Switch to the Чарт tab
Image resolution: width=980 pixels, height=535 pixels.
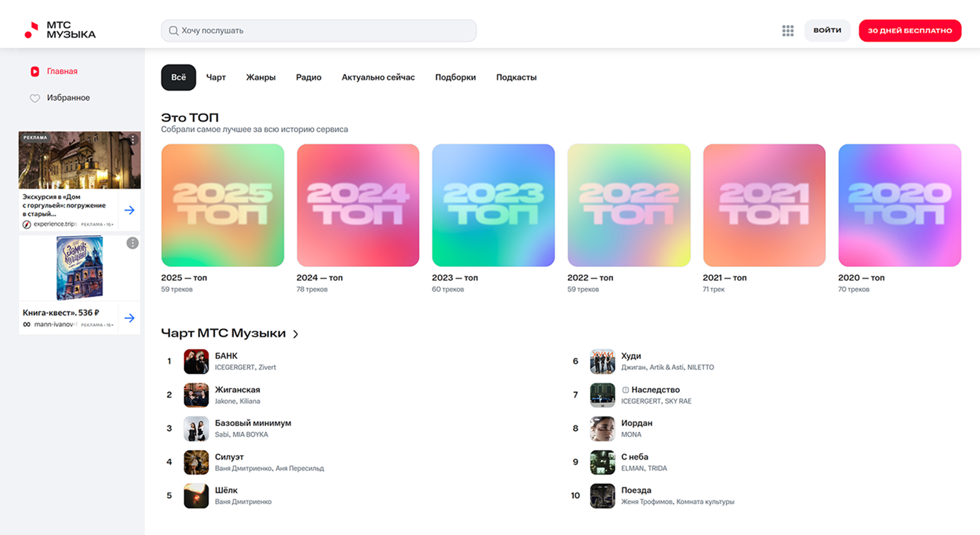216,77
